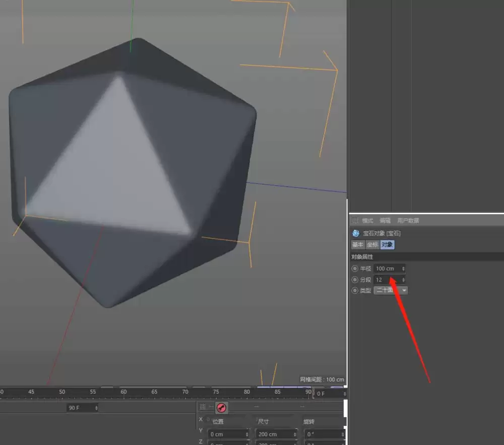The height and width of the screenshot is (445, 504).
Task: Toggle the 分段 keyframe circle
Action: coord(354,280)
